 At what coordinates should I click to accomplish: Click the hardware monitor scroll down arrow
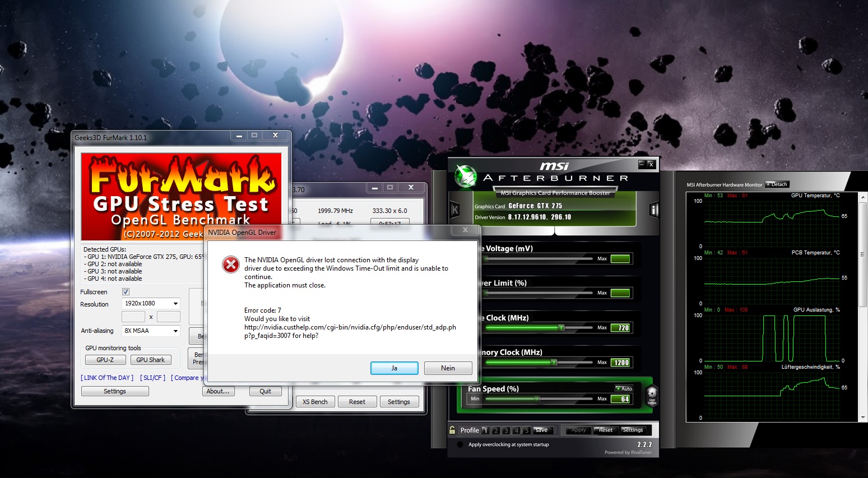864,418
